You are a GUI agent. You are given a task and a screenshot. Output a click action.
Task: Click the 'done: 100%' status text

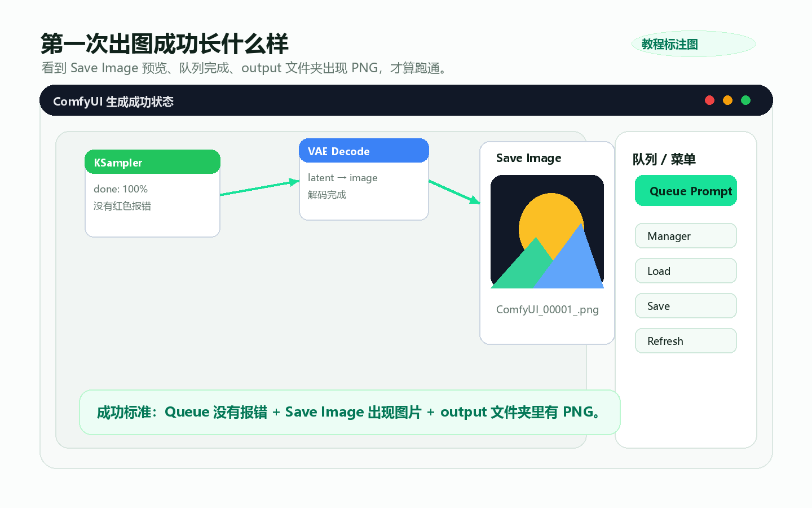121,189
